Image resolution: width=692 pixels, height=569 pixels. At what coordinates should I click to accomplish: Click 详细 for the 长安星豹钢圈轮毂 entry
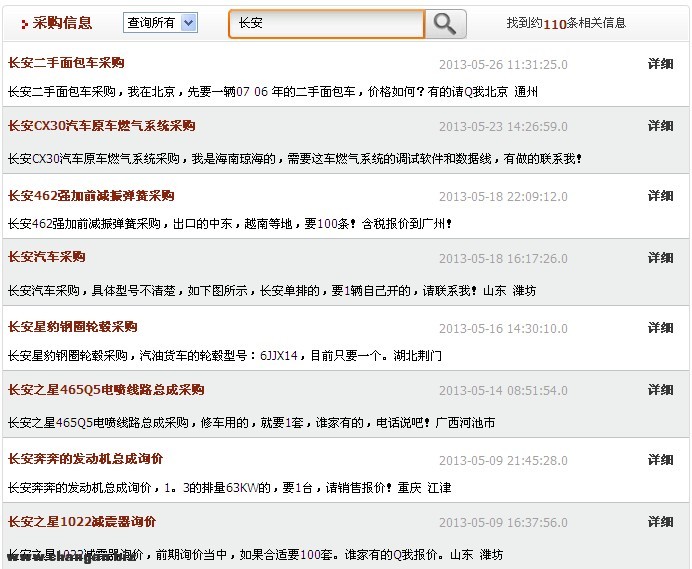tap(660, 328)
